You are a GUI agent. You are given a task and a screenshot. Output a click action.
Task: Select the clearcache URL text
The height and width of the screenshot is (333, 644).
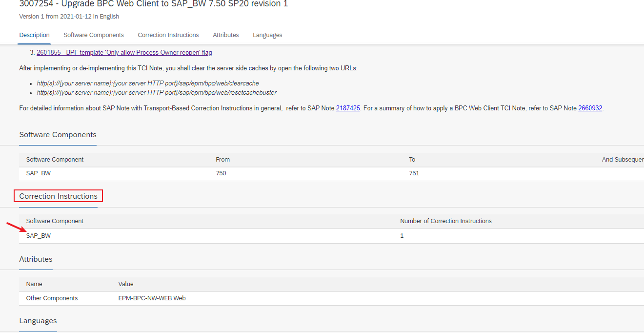pos(148,83)
